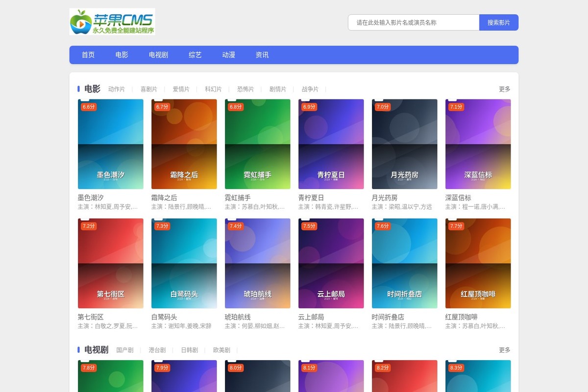Open the 战争片 category link
This screenshot has width=588, height=392.
tap(311, 89)
